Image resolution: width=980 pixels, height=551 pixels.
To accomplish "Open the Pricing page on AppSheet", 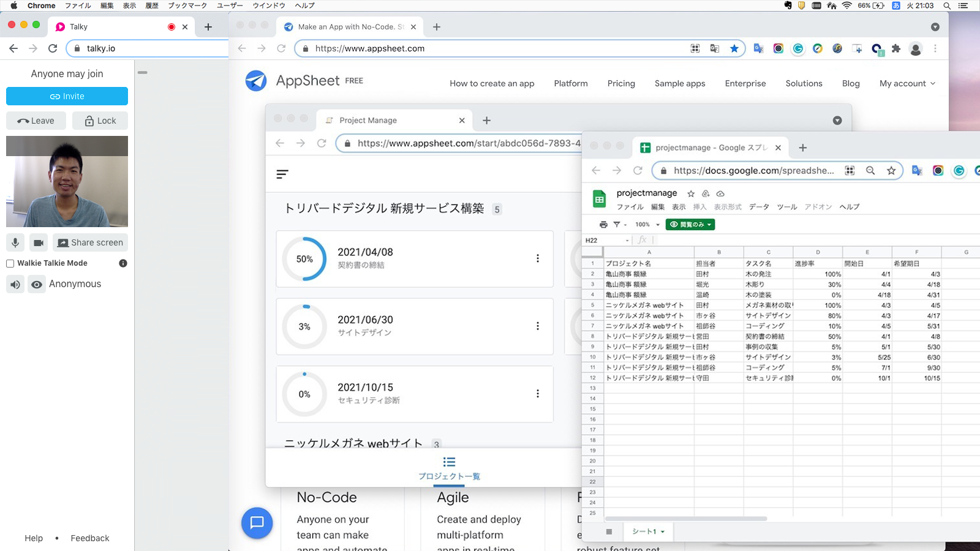I will (x=621, y=83).
